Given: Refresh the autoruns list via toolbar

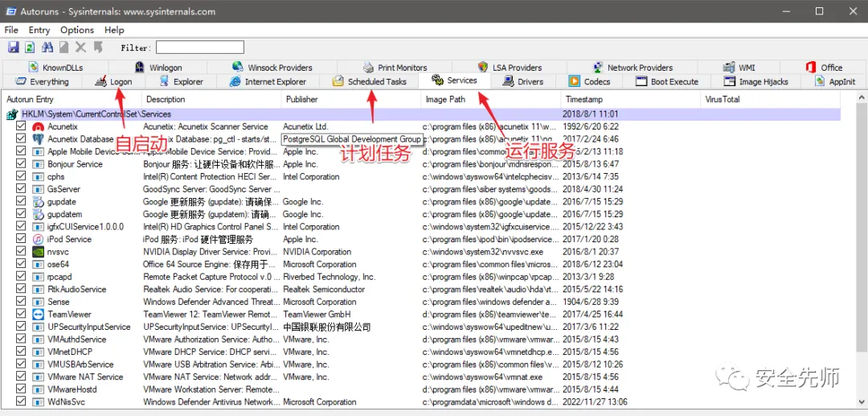Looking at the screenshot, I should (x=31, y=47).
